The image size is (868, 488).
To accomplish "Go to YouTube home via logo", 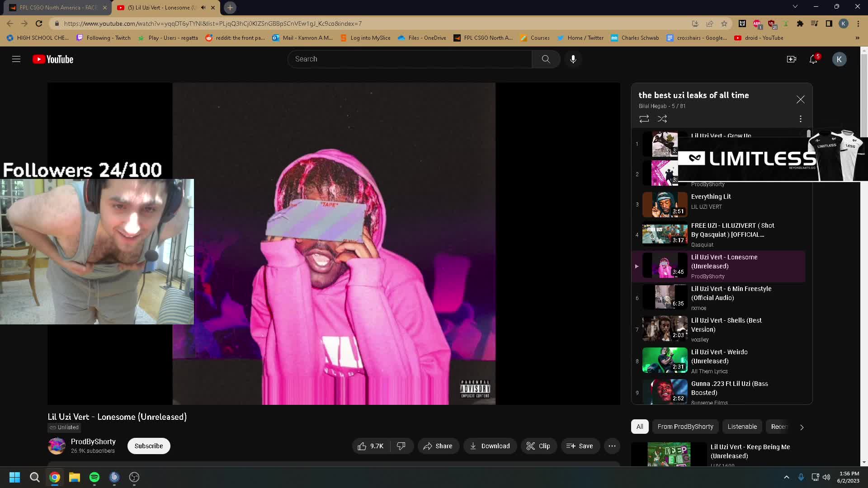I will 53,59.
